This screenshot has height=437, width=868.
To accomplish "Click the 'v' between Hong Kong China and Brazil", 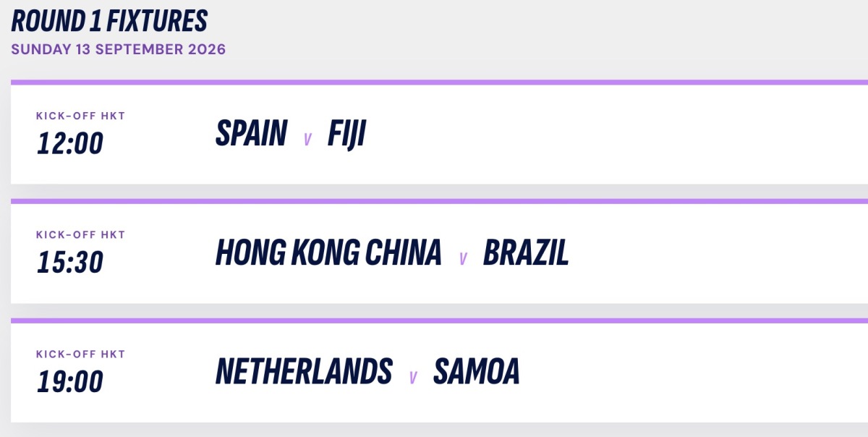I will [x=463, y=258].
